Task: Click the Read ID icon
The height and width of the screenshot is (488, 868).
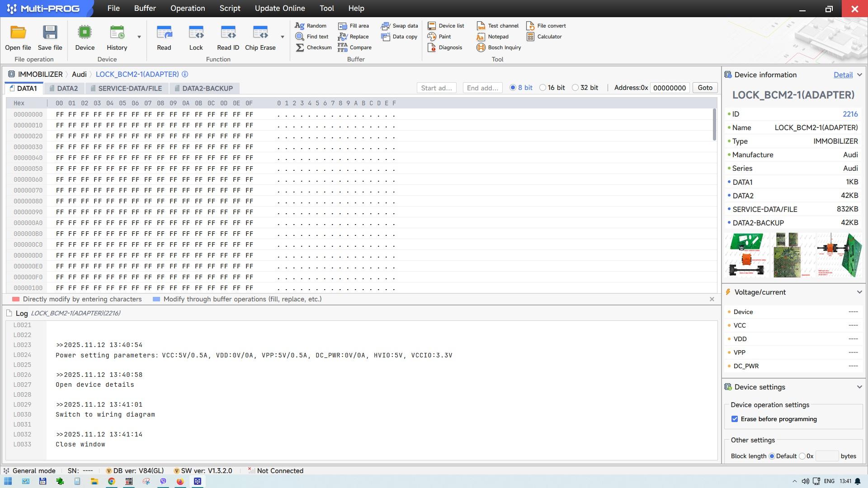Action: pyautogui.click(x=228, y=33)
